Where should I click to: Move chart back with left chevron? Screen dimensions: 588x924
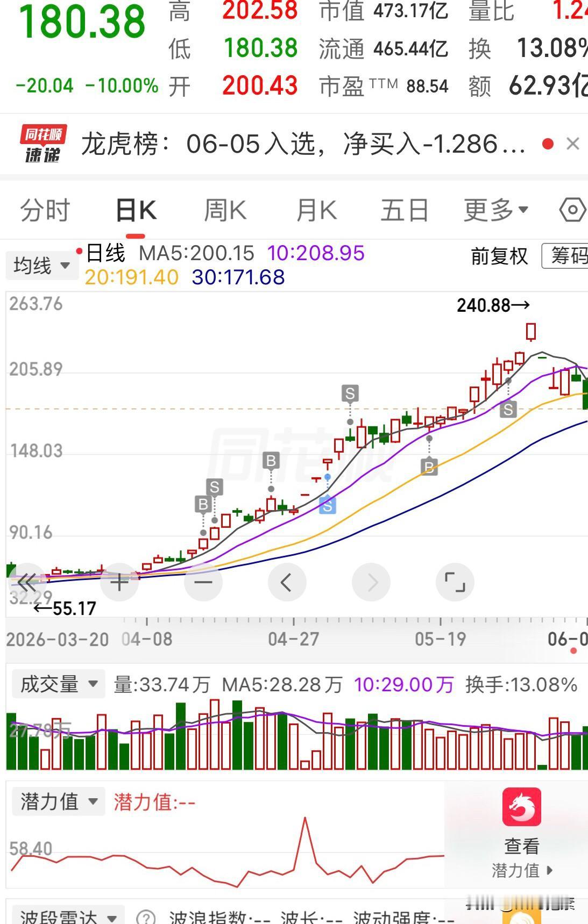click(287, 582)
